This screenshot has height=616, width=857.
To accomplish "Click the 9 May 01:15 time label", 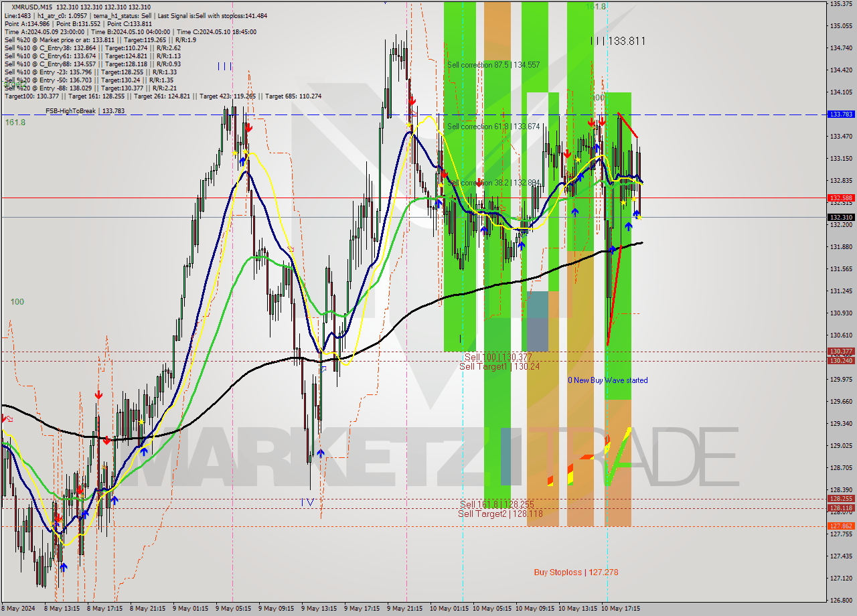I will pyautogui.click(x=189, y=609).
